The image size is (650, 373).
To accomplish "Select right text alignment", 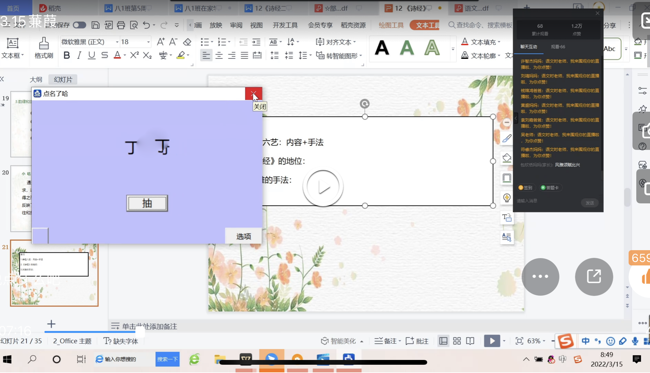I will [232, 55].
